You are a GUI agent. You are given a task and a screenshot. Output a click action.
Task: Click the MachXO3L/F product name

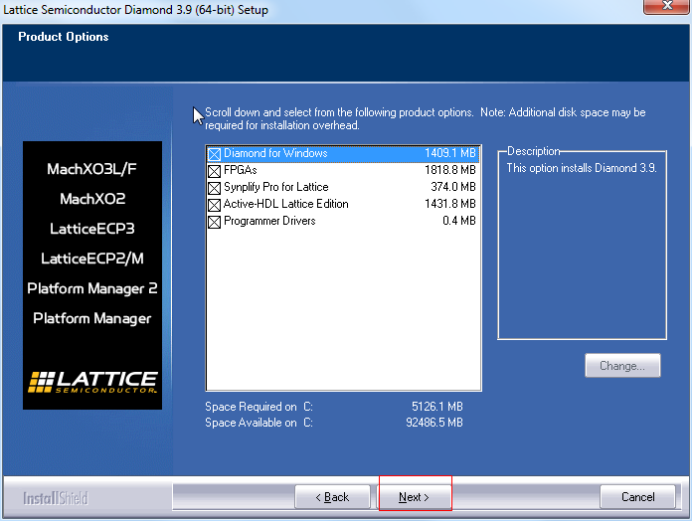click(92, 169)
